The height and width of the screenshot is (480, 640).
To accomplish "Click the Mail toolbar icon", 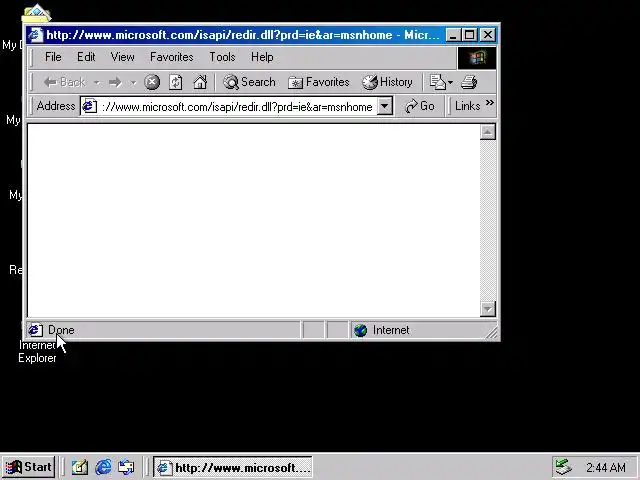I will [x=438, y=82].
